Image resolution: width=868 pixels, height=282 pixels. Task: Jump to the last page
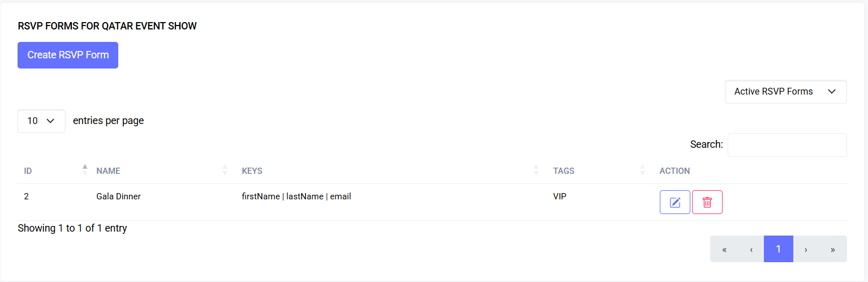click(833, 249)
